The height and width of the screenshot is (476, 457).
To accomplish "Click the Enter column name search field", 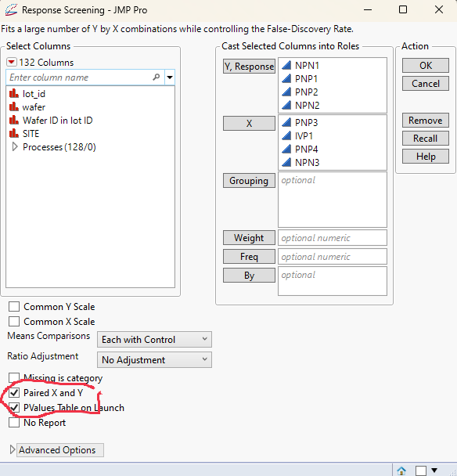I will (x=81, y=77).
